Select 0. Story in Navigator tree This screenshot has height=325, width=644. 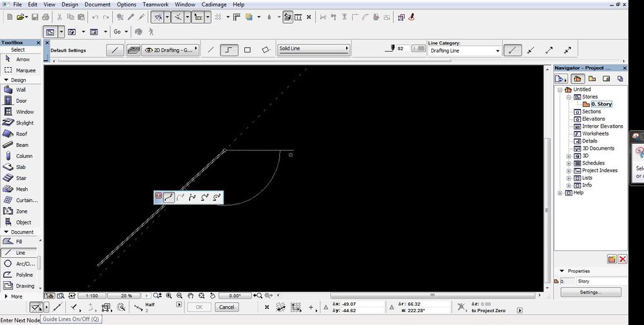[601, 104]
